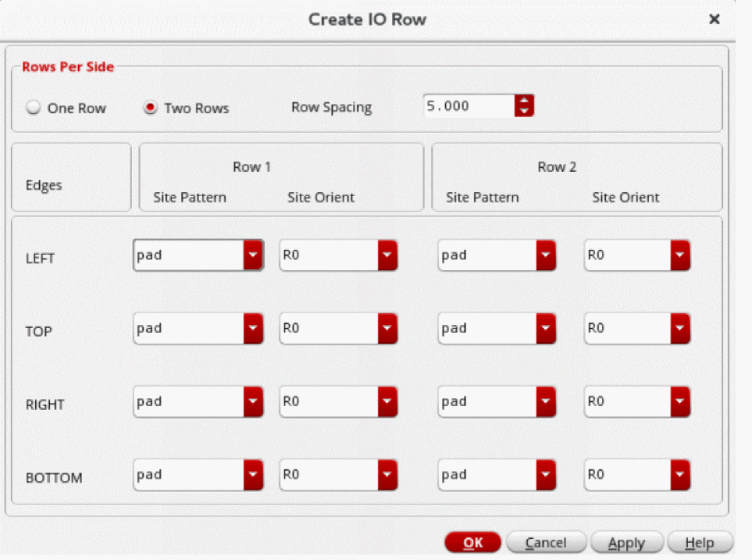Open RIGHT Row 2 Site Pattern dropdown
The image size is (752, 560).
546,401
